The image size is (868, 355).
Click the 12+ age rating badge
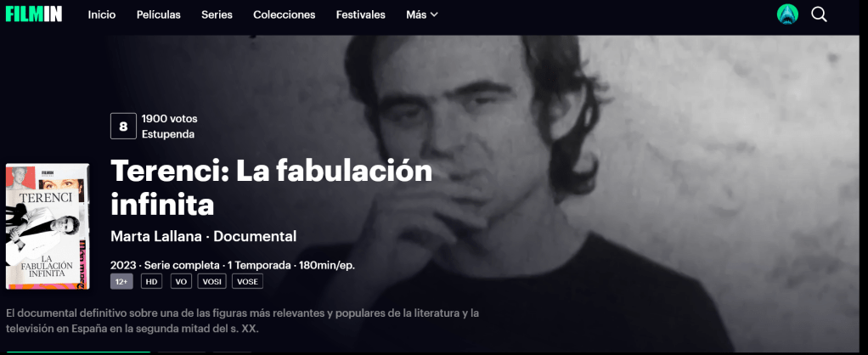[121, 281]
